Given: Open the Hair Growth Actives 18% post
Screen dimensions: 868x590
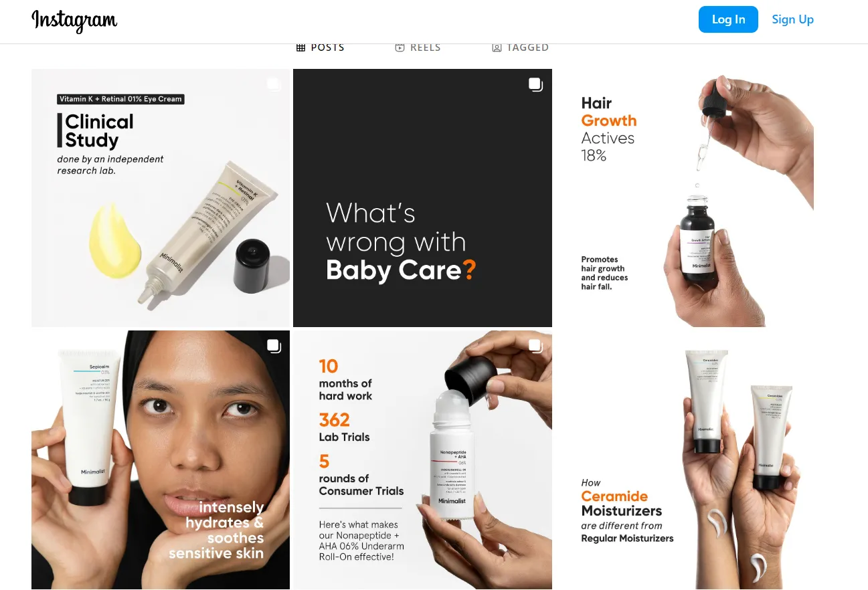Looking at the screenshot, I should [685, 198].
